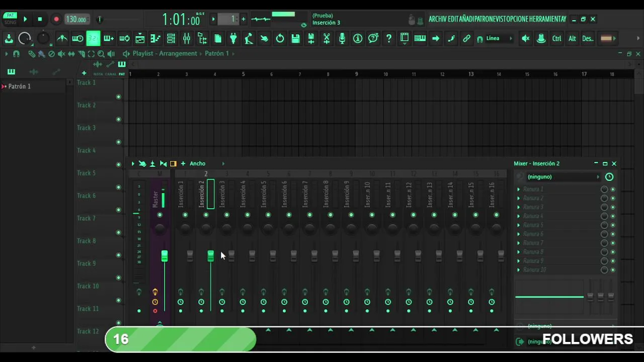
Task: Mute Track 5 using its green dot
Action: point(119,188)
